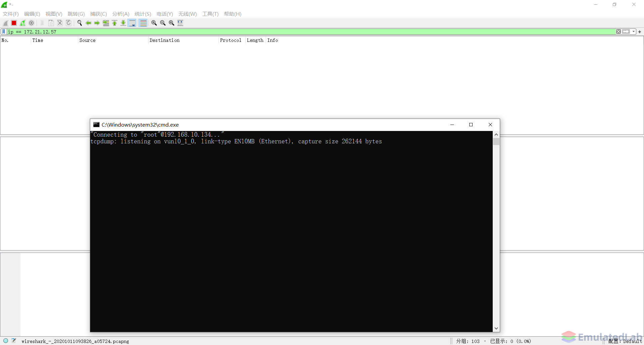Sort by the Source column header
Viewport: 644px width, 345px height.
click(113, 40)
